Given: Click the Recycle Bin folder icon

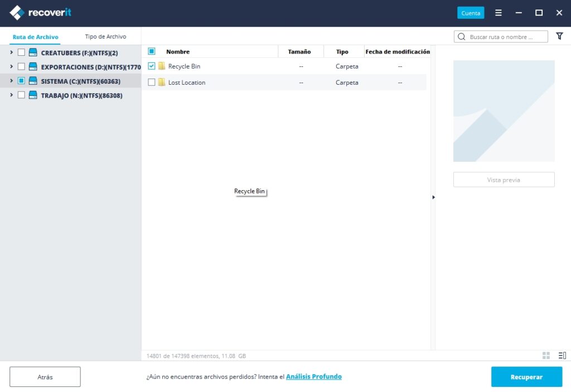Looking at the screenshot, I should 162,66.
